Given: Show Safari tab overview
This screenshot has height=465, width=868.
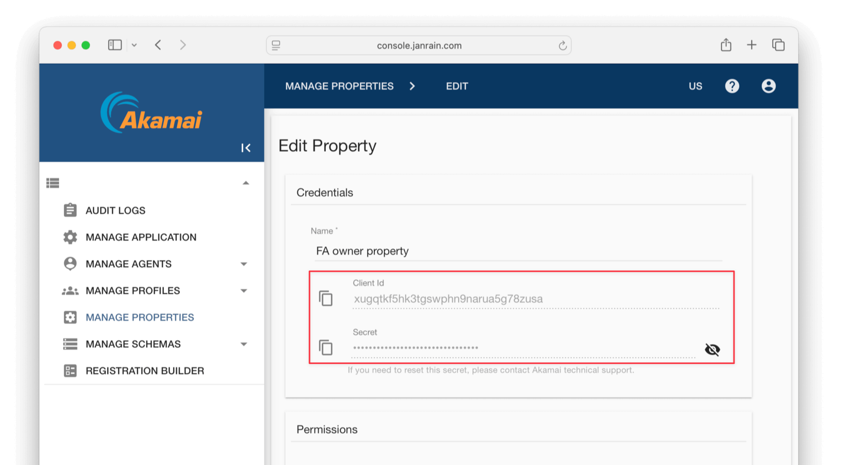Looking at the screenshot, I should tap(778, 45).
